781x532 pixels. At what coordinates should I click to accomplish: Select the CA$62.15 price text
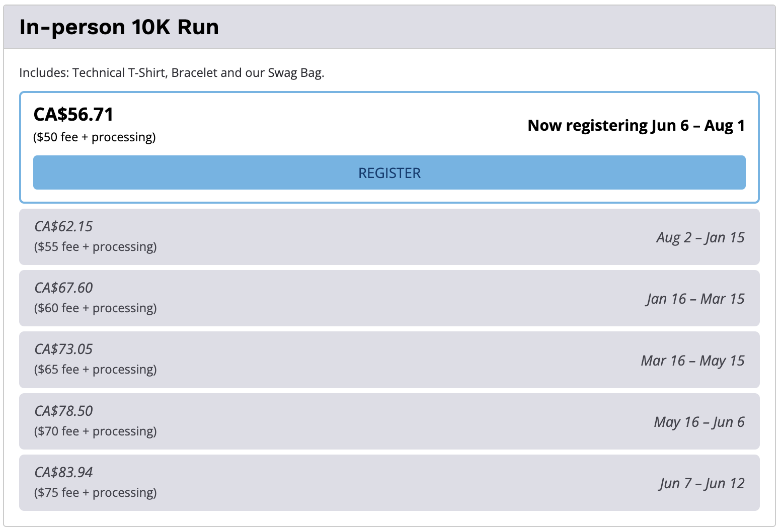pyautogui.click(x=63, y=226)
